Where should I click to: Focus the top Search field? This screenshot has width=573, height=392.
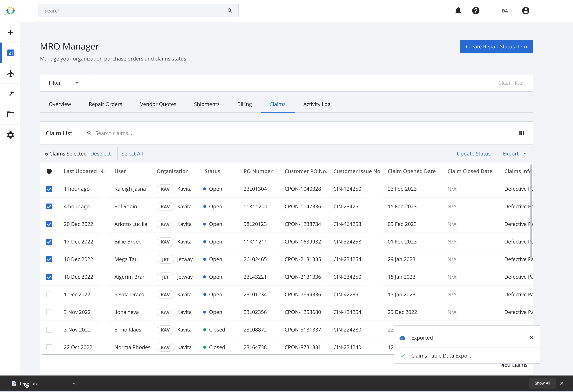(138, 11)
